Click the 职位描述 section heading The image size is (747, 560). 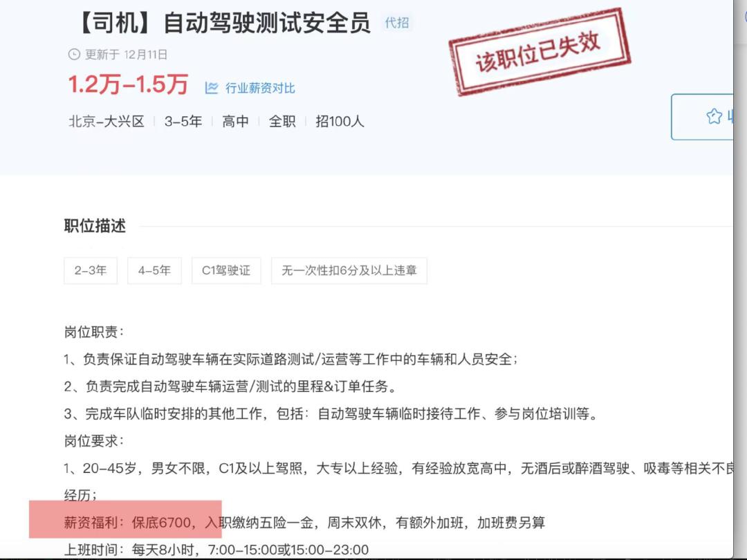(95, 225)
